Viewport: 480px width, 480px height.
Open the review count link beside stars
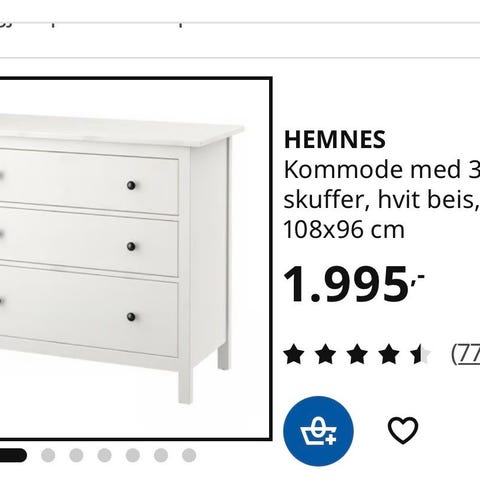[466, 354]
